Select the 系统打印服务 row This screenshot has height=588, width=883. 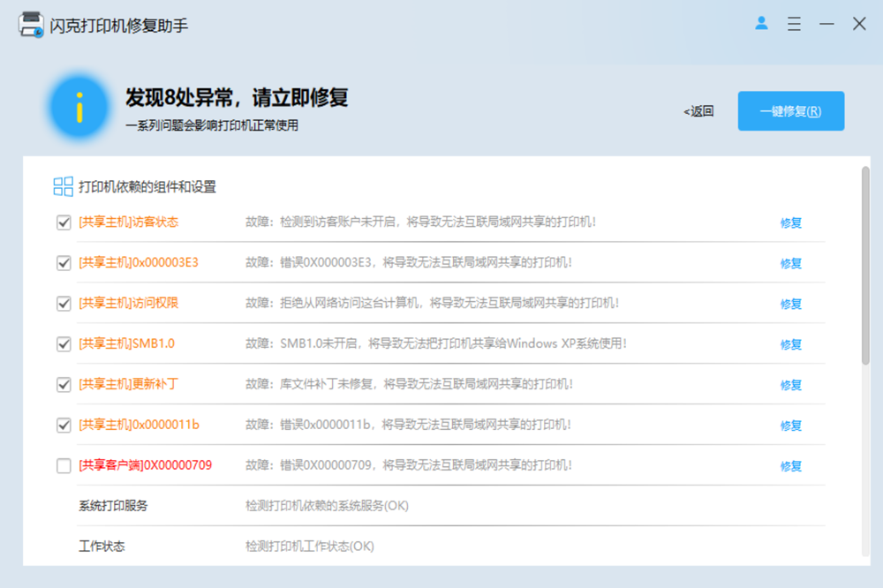113,506
